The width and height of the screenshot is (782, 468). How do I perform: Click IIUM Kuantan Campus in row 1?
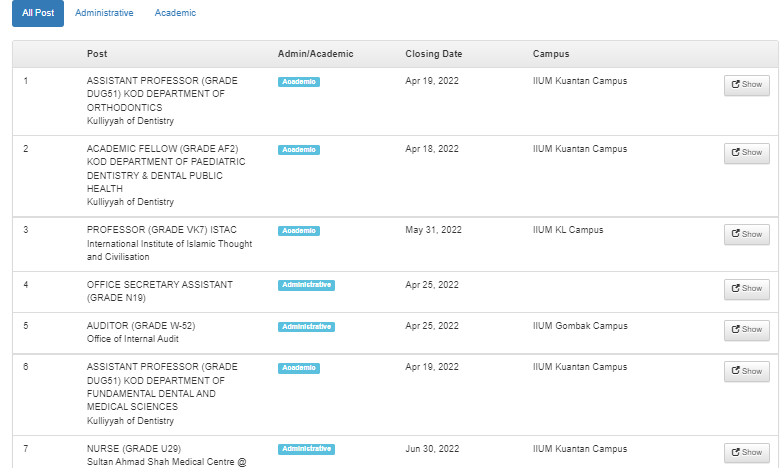pyautogui.click(x=580, y=81)
